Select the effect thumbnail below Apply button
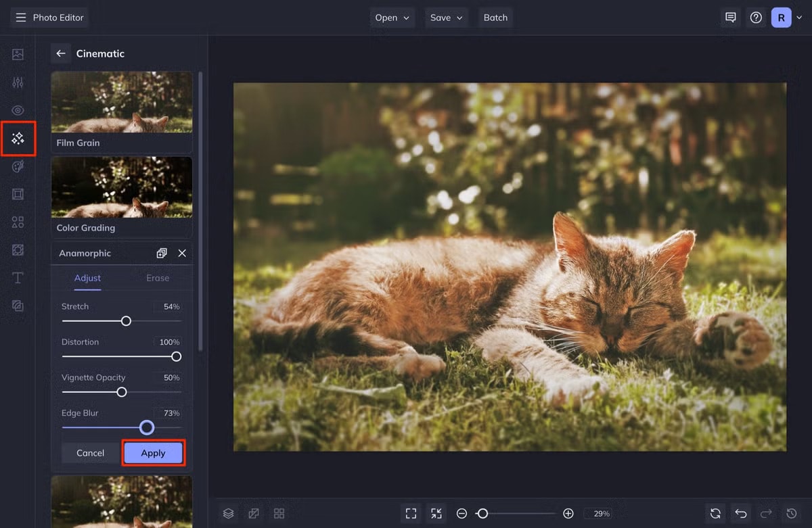The image size is (812, 528). click(x=122, y=501)
